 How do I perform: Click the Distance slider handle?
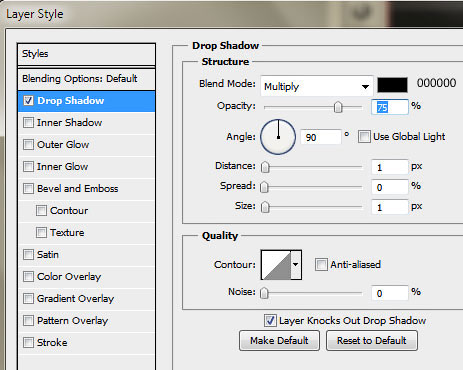click(x=265, y=167)
